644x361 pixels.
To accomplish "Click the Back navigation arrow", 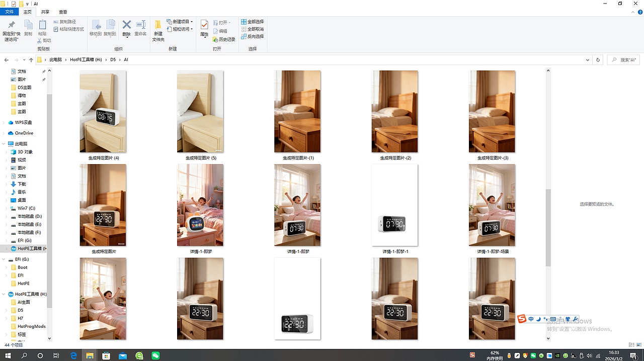I will [x=6, y=60].
